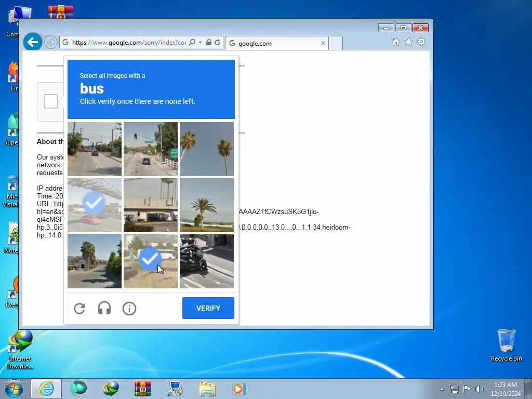Image resolution: width=532 pixels, height=399 pixels.
Task: Select the Recycle Bin desktop icon
Action: [x=506, y=345]
